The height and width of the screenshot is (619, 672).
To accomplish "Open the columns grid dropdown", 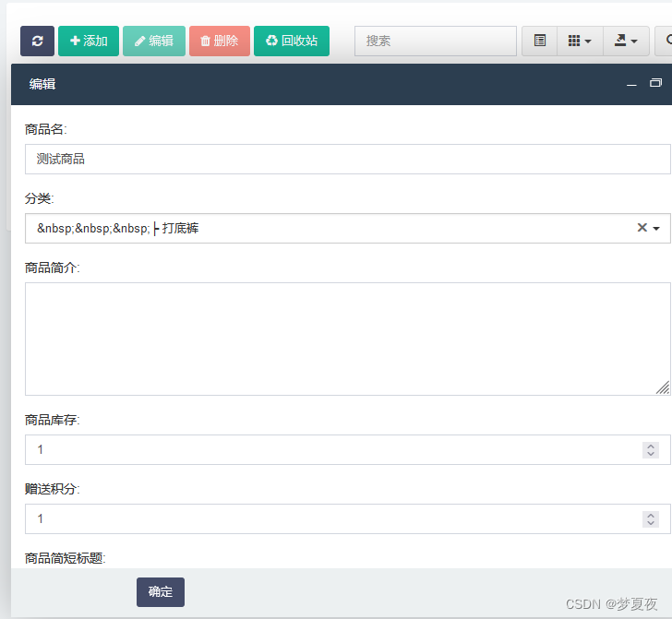I will click(x=580, y=42).
